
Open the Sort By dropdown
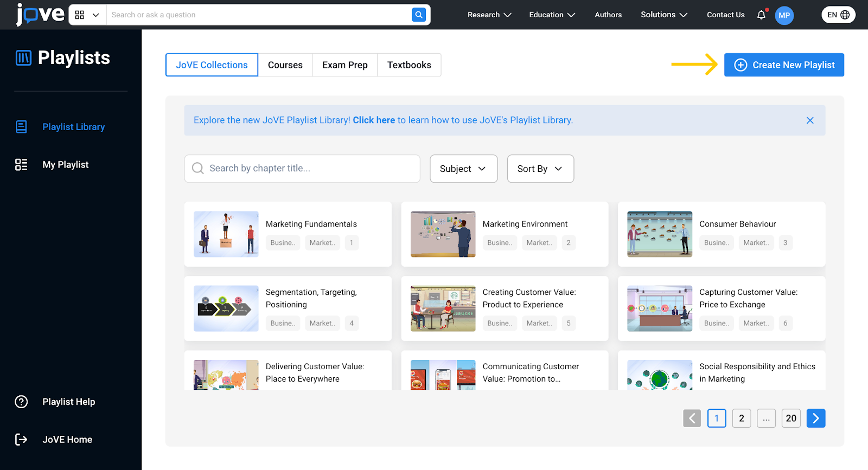540,169
